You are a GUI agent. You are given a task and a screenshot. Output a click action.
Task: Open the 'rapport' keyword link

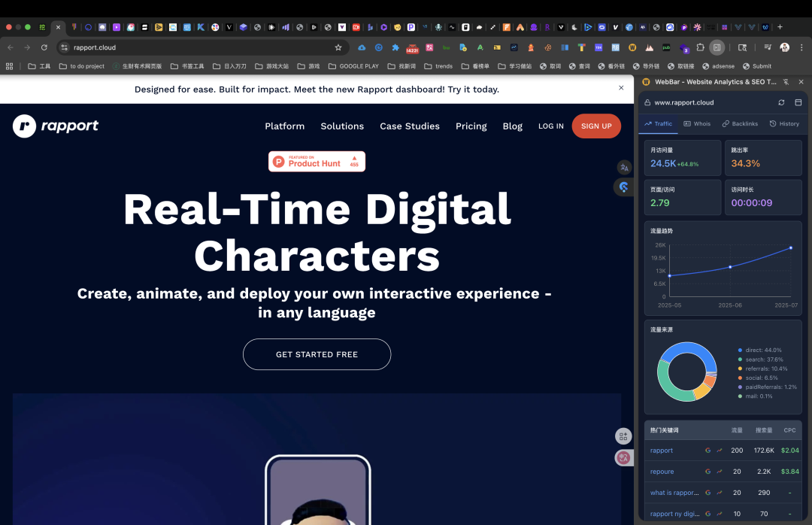(662, 451)
